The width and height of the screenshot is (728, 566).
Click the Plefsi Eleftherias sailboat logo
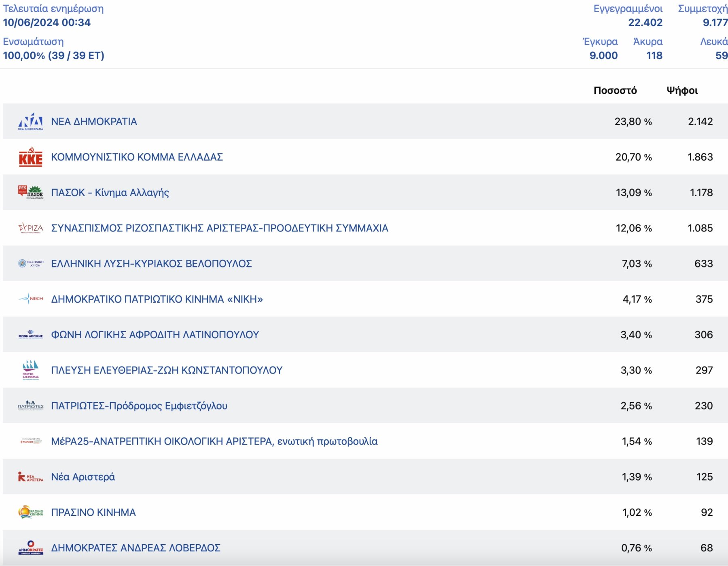(31, 370)
